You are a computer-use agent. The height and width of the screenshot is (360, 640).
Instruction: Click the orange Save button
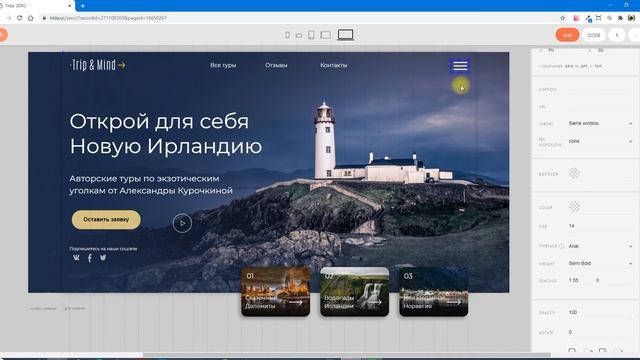pyautogui.click(x=567, y=35)
